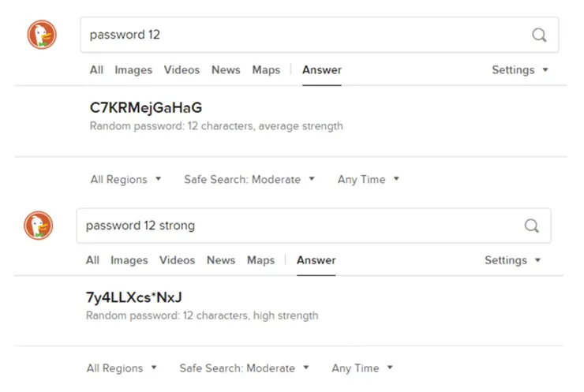
Task: Switch to Images tab in top search
Action: pyautogui.click(x=133, y=70)
